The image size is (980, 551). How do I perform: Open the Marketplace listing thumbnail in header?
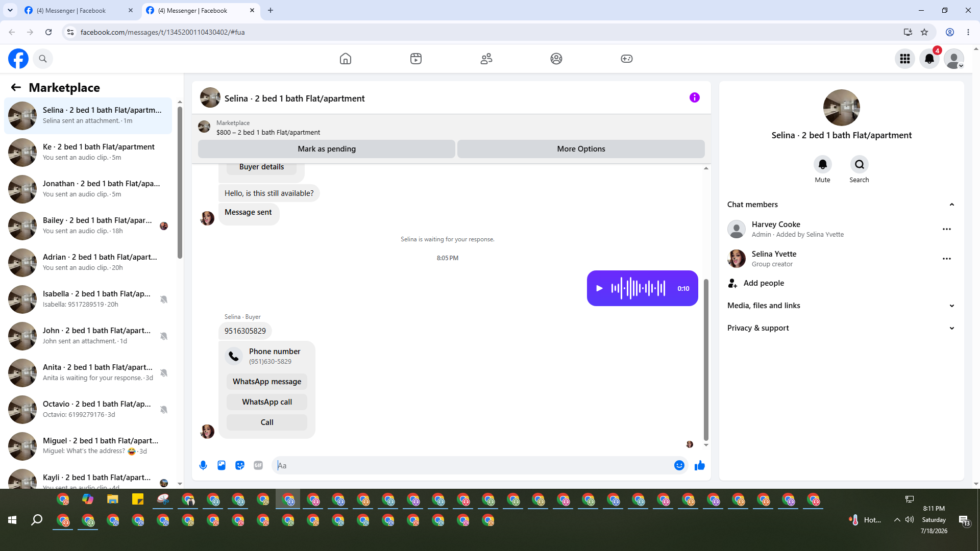pyautogui.click(x=204, y=127)
